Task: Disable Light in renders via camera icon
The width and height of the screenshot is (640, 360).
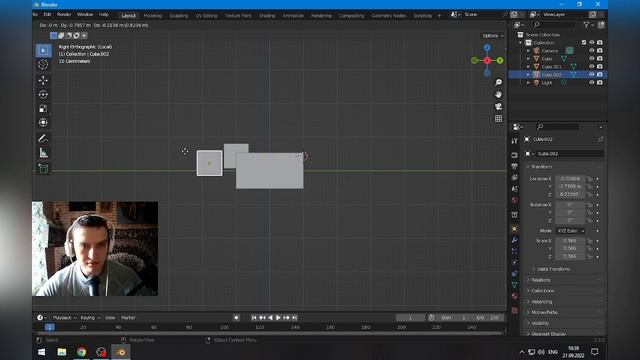Action: (x=600, y=82)
